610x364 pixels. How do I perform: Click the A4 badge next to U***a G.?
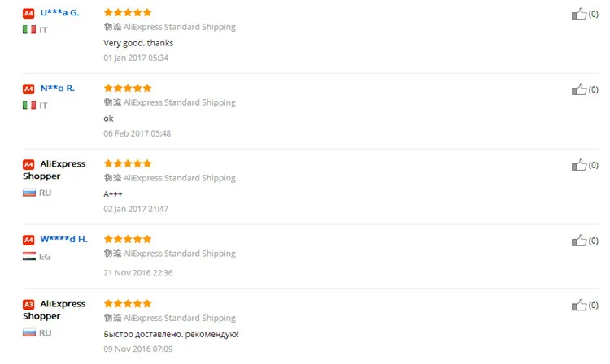(28, 14)
